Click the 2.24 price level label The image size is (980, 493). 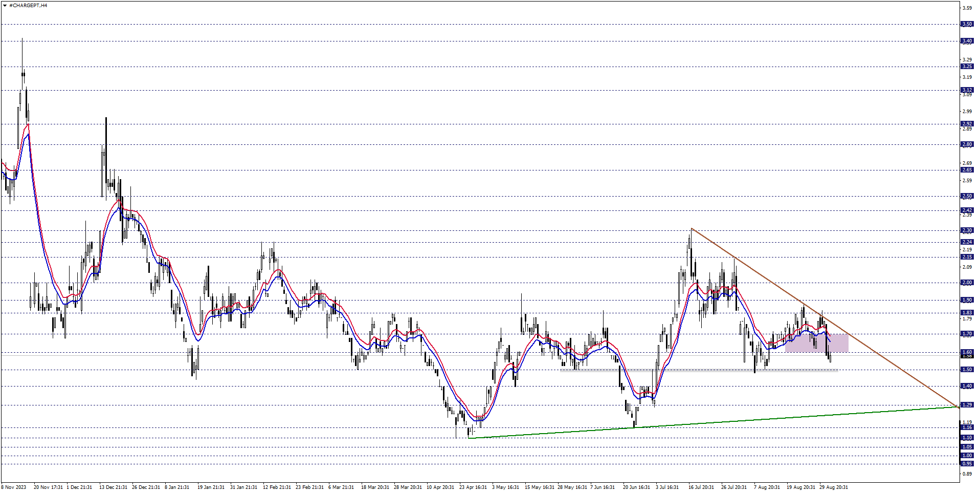click(967, 242)
